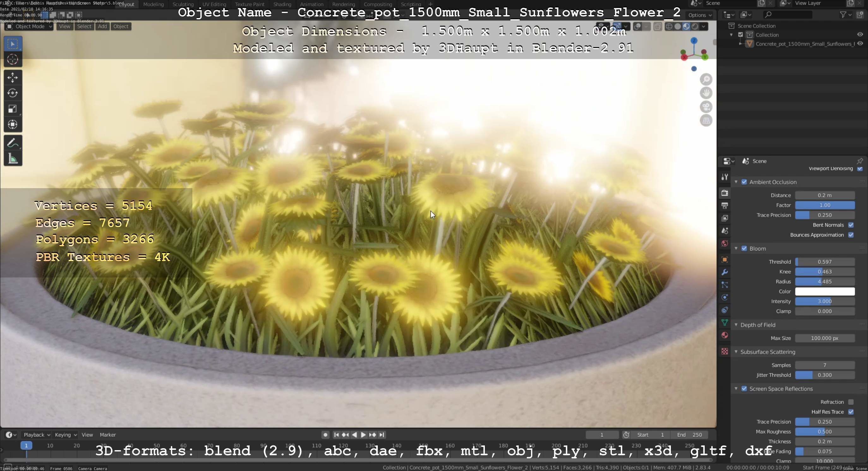Open the viewport Object menu
This screenshot has width=868, height=471.
[121, 27]
